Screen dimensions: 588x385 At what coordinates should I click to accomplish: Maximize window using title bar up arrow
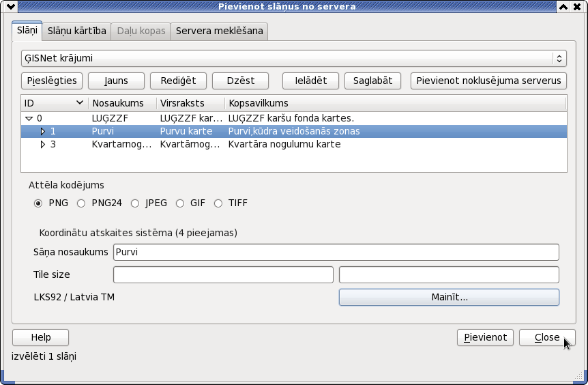click(x=563, y=6)
